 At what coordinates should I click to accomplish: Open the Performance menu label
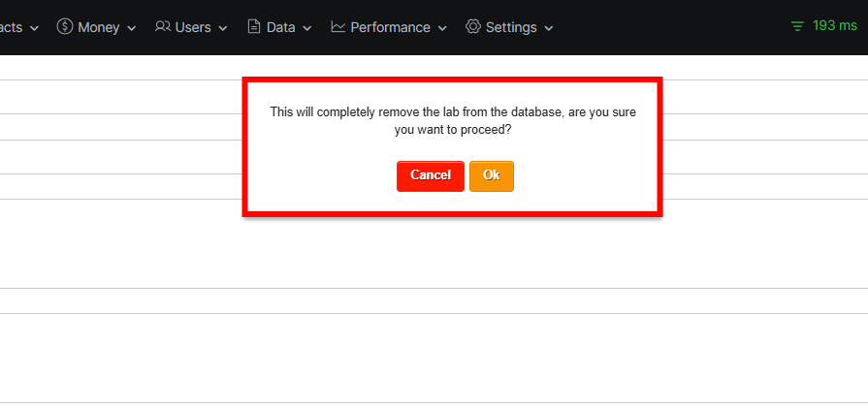[390, 27]
